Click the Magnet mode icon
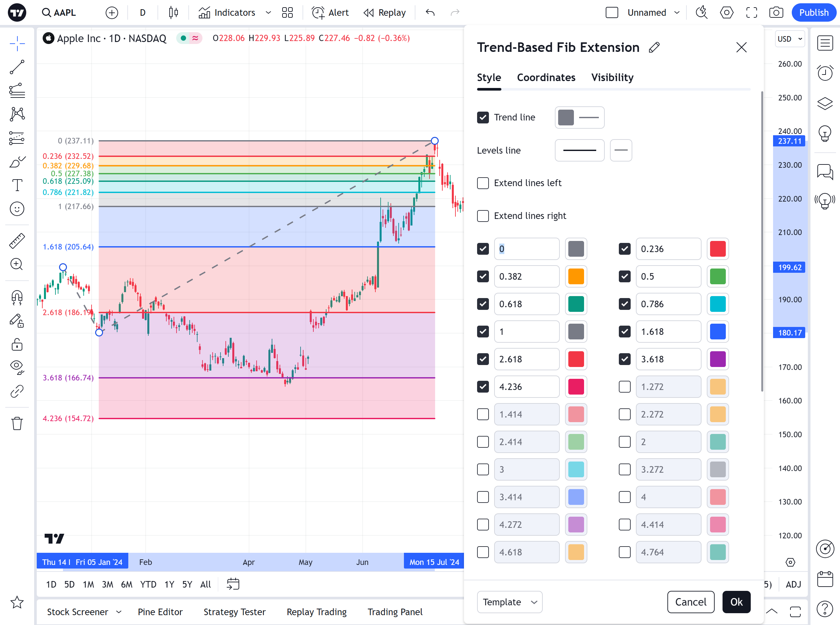 pyautogui.click(x=17, y=297)
